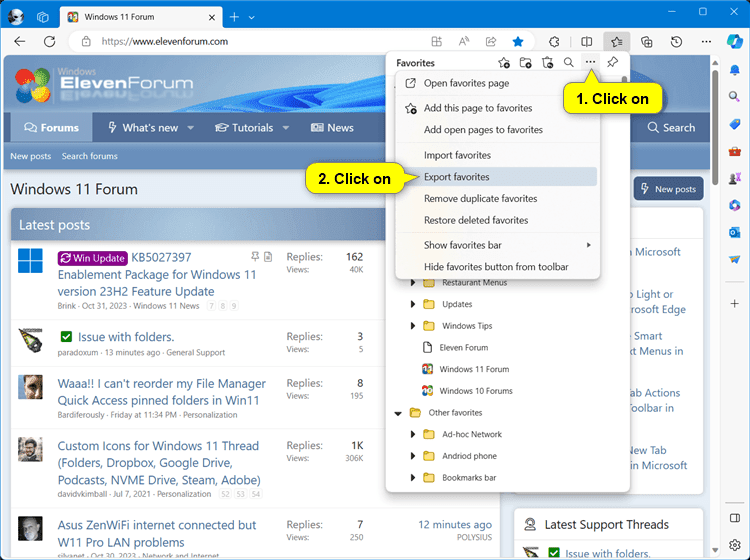Select Import favorites
Screen dimensions: 750x560
[x=497, y=155]
